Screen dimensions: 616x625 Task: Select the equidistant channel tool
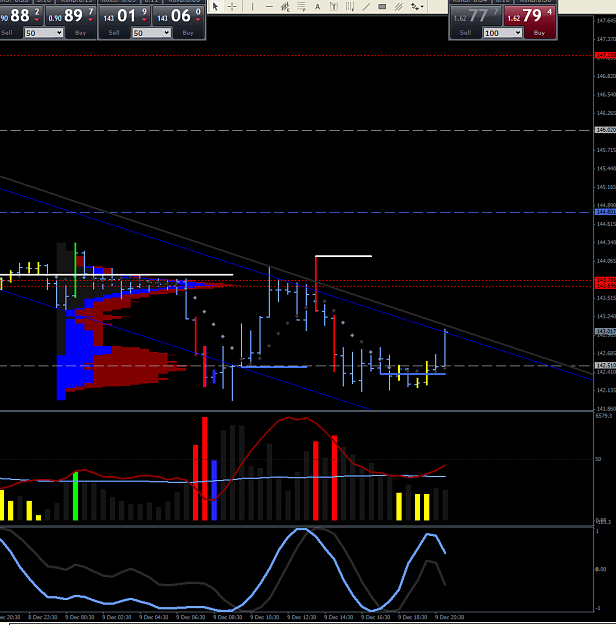(285, 6)
